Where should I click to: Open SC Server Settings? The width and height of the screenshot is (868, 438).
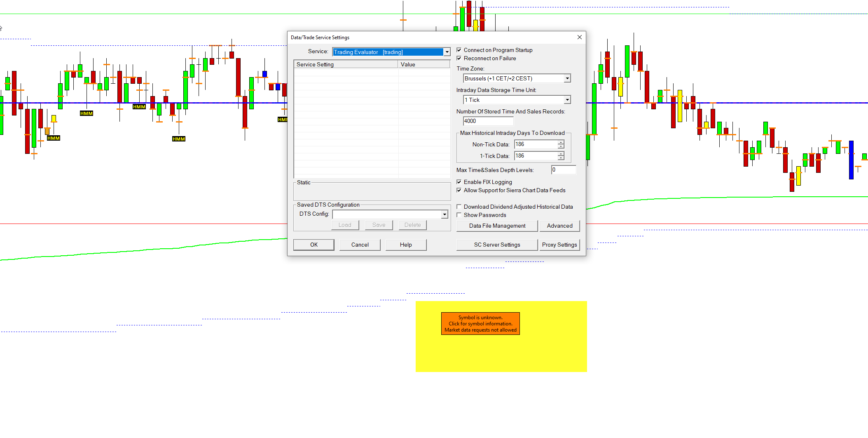[497, 245]
